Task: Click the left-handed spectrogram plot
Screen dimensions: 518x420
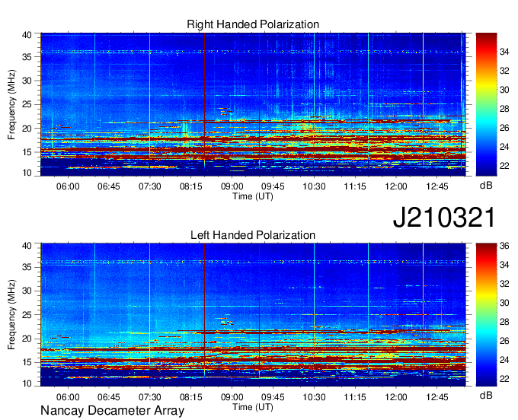Action: (x=253, y=315)
